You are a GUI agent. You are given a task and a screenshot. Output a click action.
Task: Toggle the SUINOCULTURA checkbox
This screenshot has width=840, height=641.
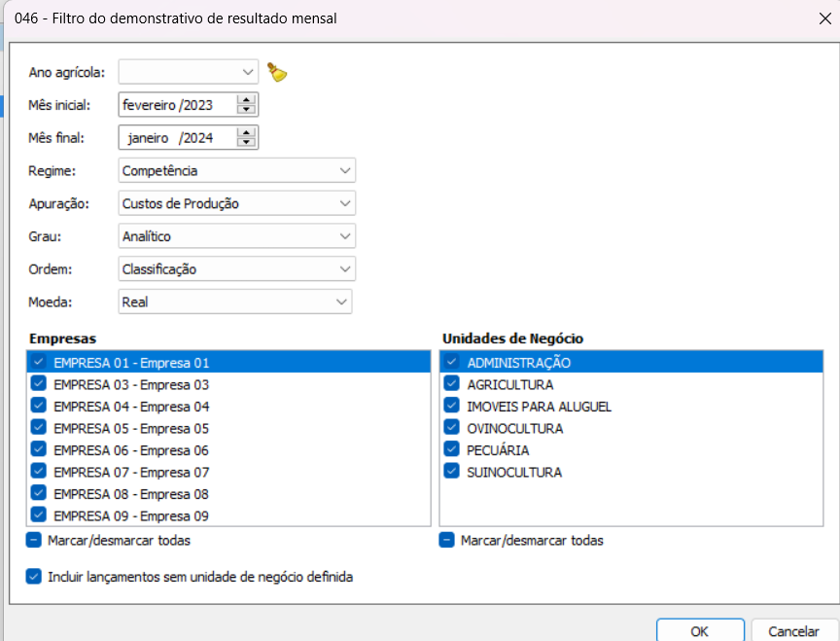[451, 472]
